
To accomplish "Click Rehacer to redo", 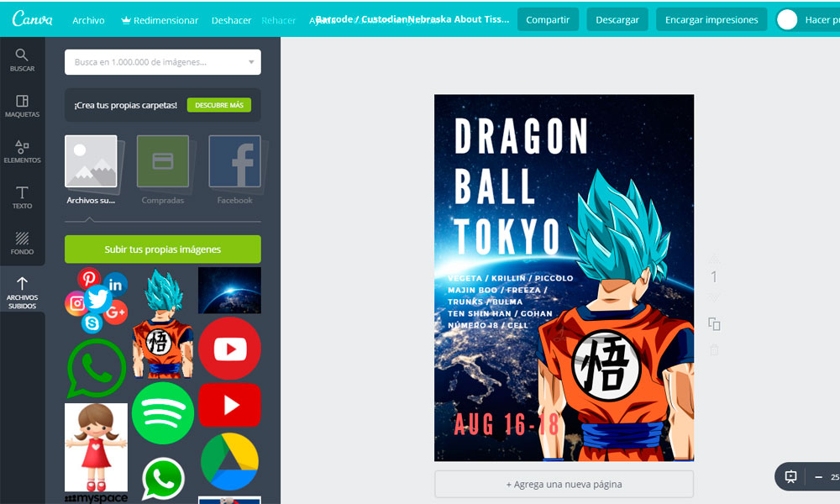I will pos(279,20).
